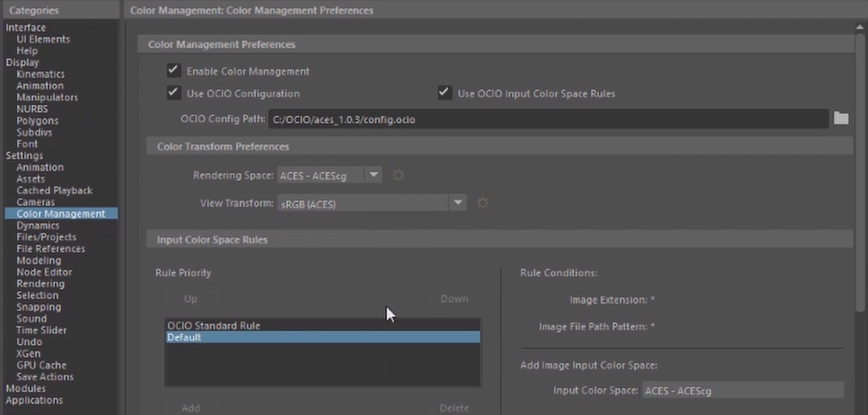This screenshot has height=415, width=868.
Task: Open Assets category
Action: click(30, 178)
